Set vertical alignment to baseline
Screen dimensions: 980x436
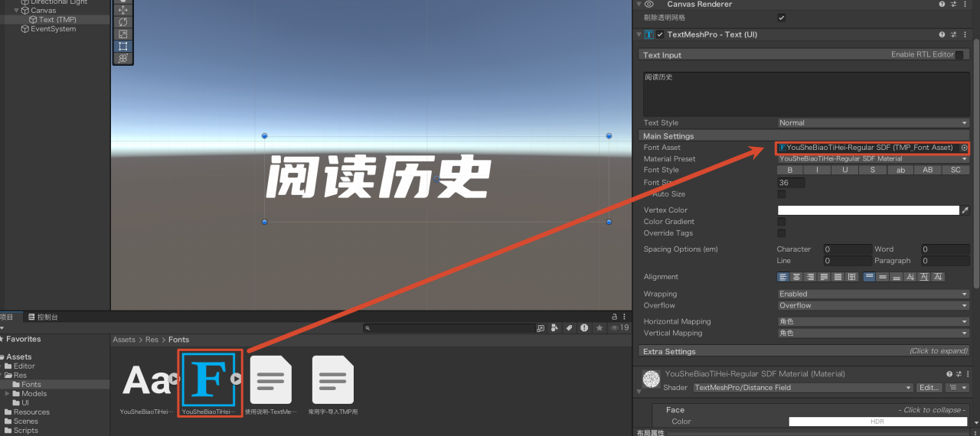tap(910, 277)
